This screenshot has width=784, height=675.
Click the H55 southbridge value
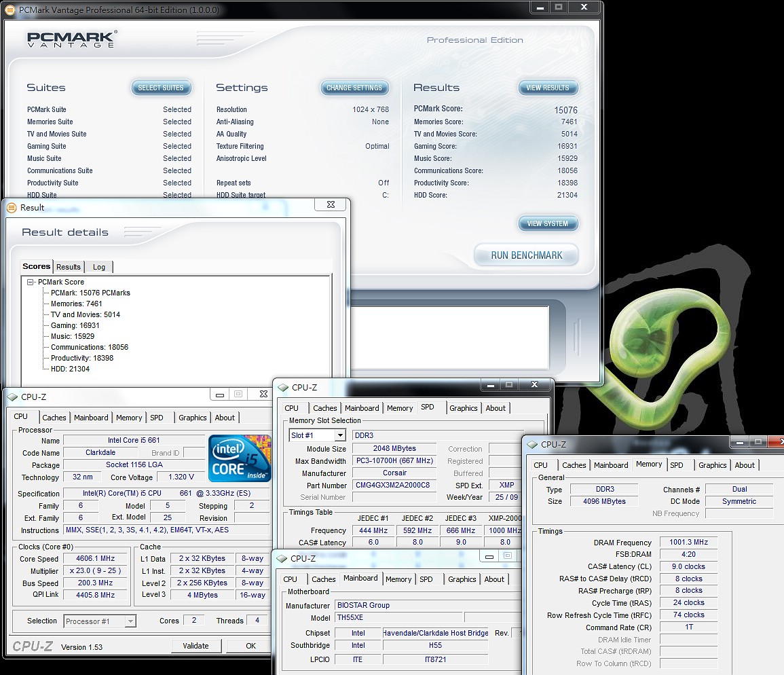(x=435, y=646)
